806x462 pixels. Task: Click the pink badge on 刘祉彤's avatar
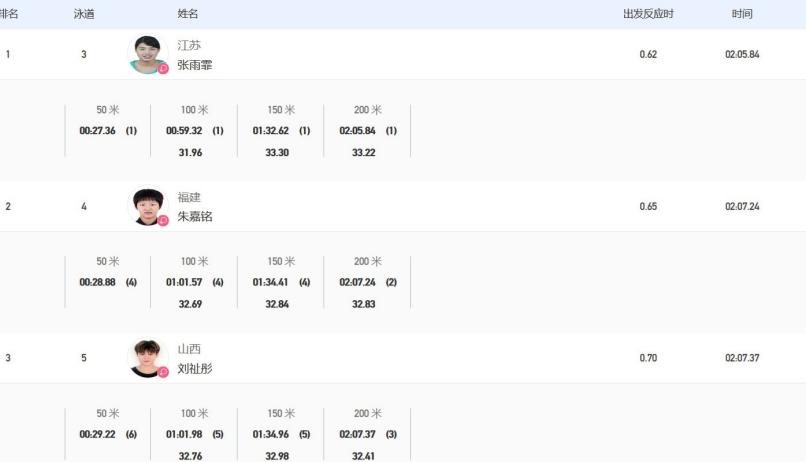(x=163, y=372)
